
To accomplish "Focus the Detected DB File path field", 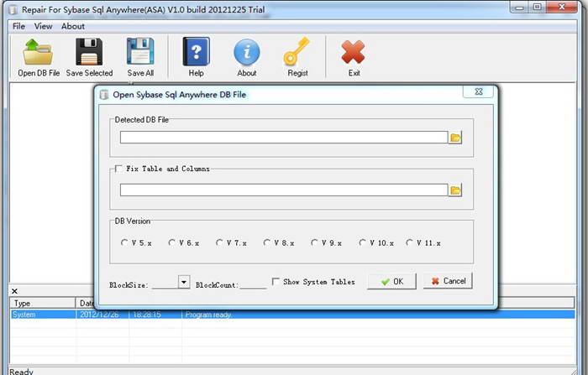I will coord(284,137).
